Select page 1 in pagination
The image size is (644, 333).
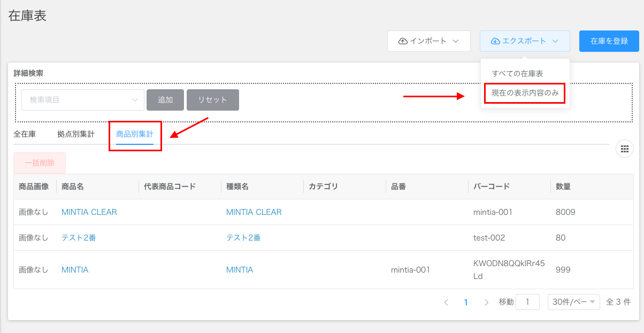(466, 303)
